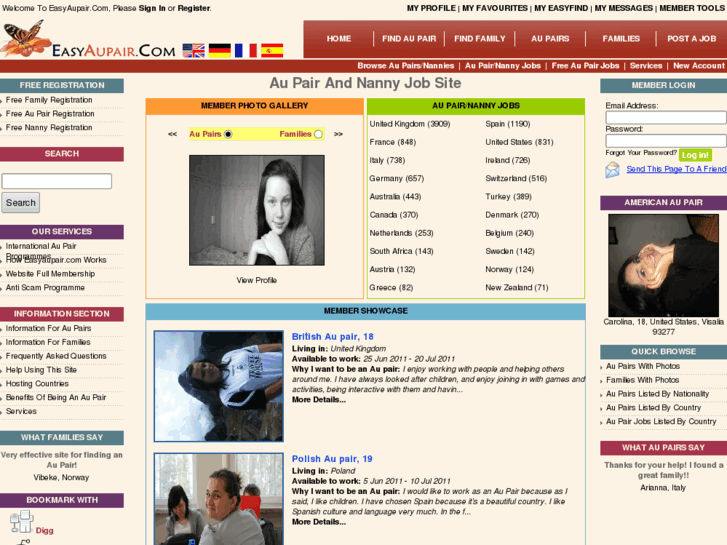Open Au Pair Jobs Listed By Country
The height and width of the screenshot is (545, 727).
(661, 422)
